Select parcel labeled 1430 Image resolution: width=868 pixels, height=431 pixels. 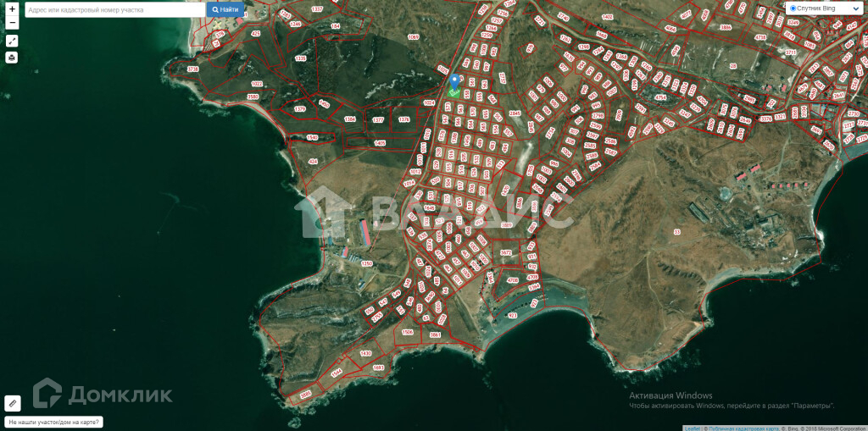(366, 353)
